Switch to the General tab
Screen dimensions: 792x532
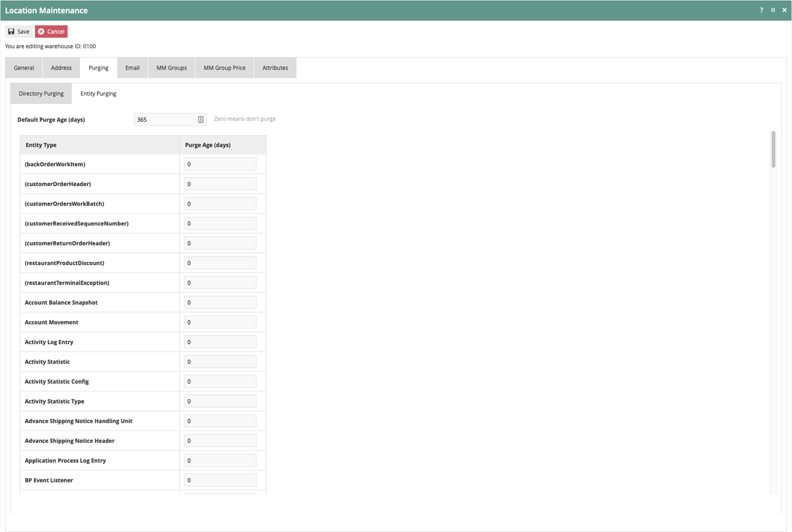coord(24,68)
